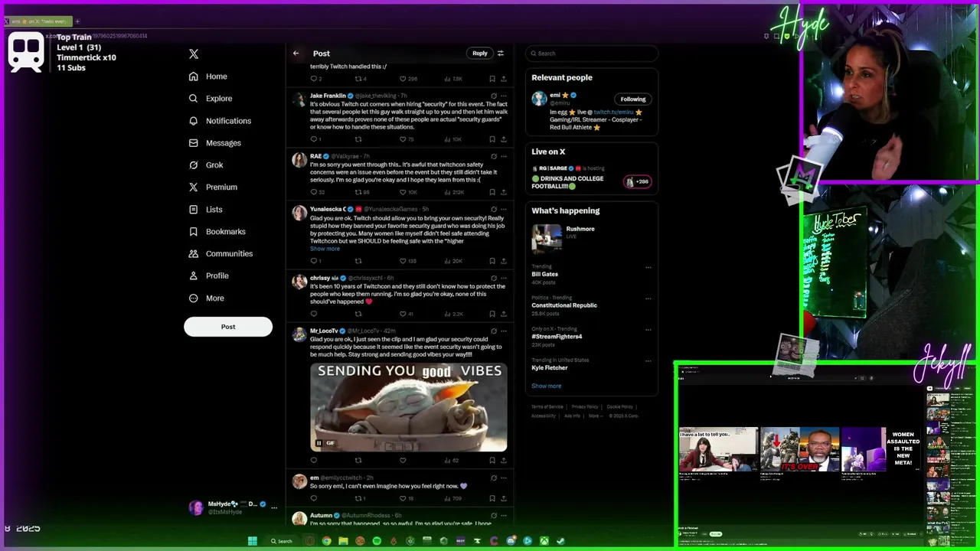This screenshot has width=980, height=551.
Task: Like Jake Franklin's reply
Action: coord(403,139)
